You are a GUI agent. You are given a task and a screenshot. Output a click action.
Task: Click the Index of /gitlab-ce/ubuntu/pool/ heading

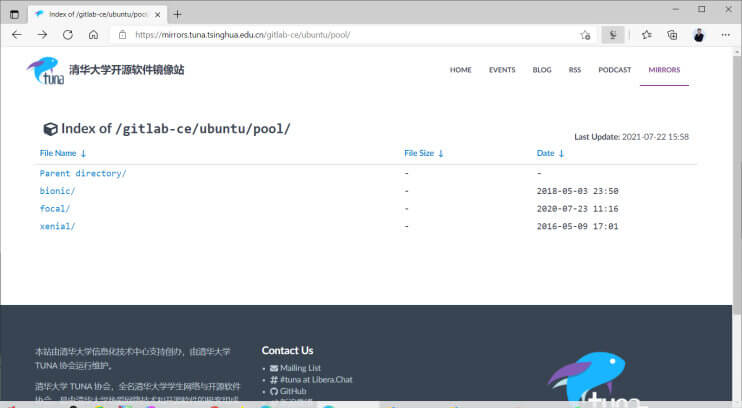point(167,129)
